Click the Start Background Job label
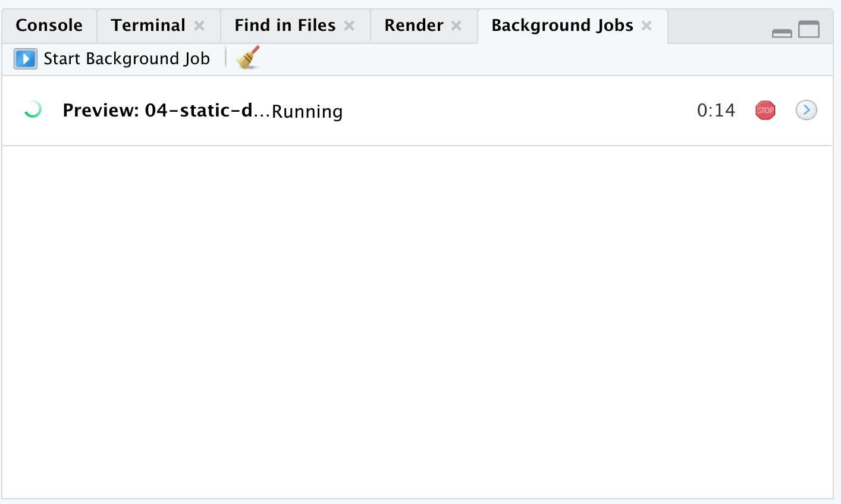The height and width of the screenshot is (504, 841). pos(127,59)
